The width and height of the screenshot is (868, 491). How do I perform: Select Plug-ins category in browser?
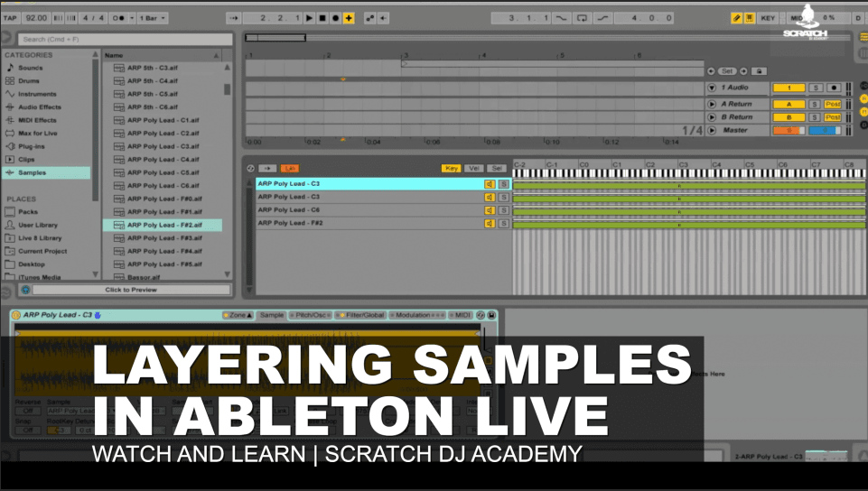click(x=32, y=146)
